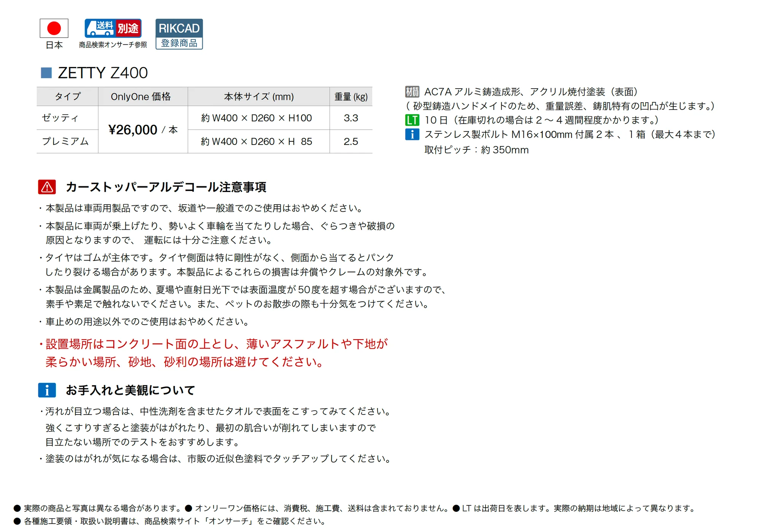Click the カーストッパーアルデコール注意事項 heading

[166, 187]
